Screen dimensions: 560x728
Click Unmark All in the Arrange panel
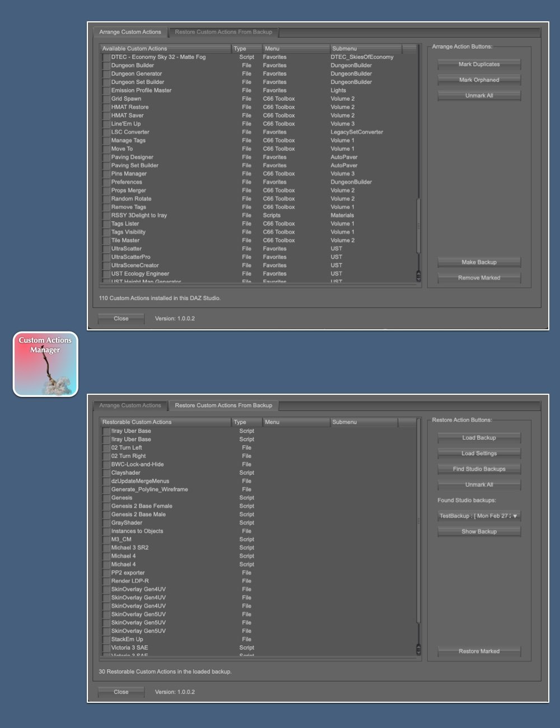click(479, 95)
